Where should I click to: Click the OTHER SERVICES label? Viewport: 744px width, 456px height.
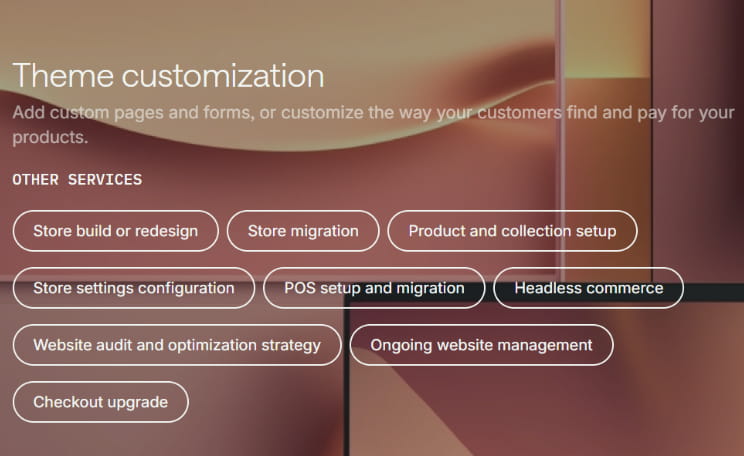point(77,180)
